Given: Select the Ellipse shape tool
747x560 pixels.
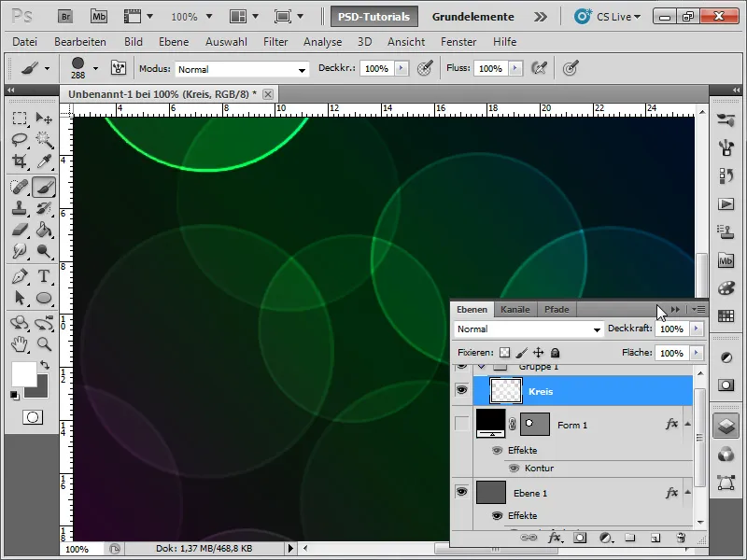Looking at the screenshot, I should click(x=44, y=298).
